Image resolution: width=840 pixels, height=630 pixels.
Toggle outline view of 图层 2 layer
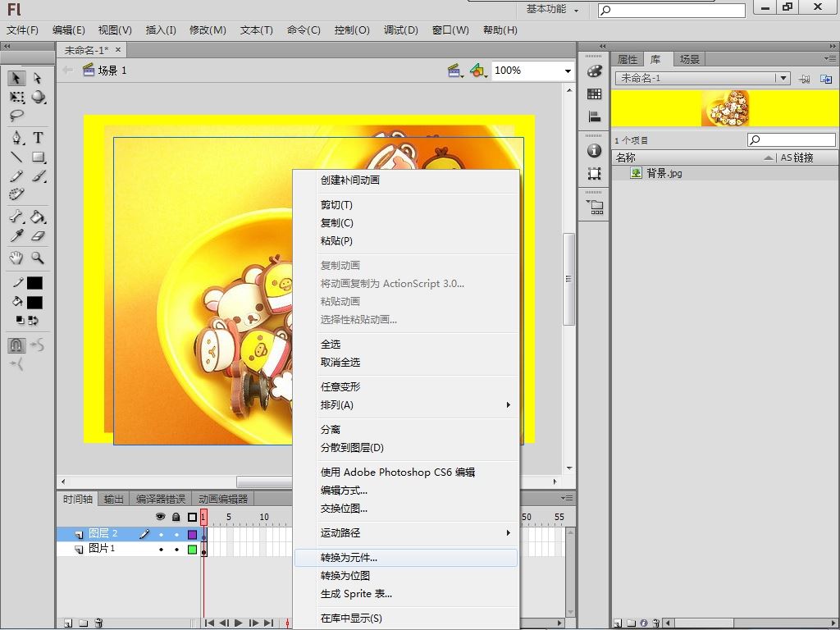point(192,534)
